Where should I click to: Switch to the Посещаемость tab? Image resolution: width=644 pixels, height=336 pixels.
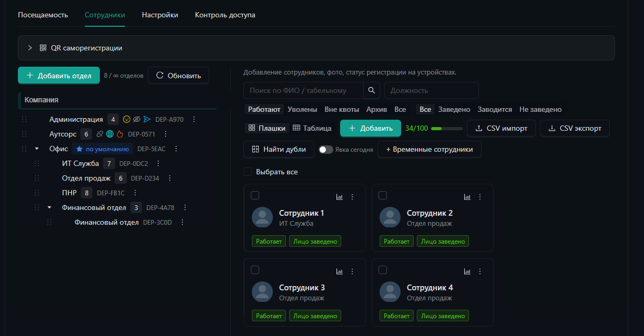[x=43, y=15]
